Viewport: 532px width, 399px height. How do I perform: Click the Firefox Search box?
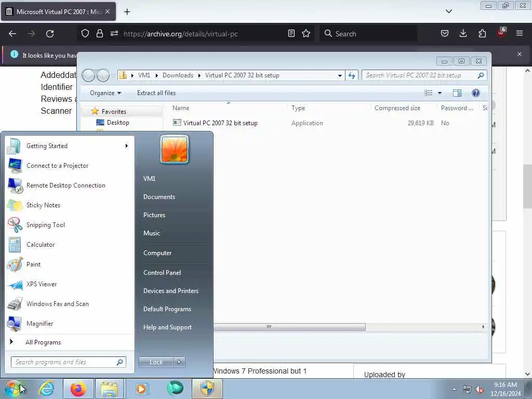point(368,34)
